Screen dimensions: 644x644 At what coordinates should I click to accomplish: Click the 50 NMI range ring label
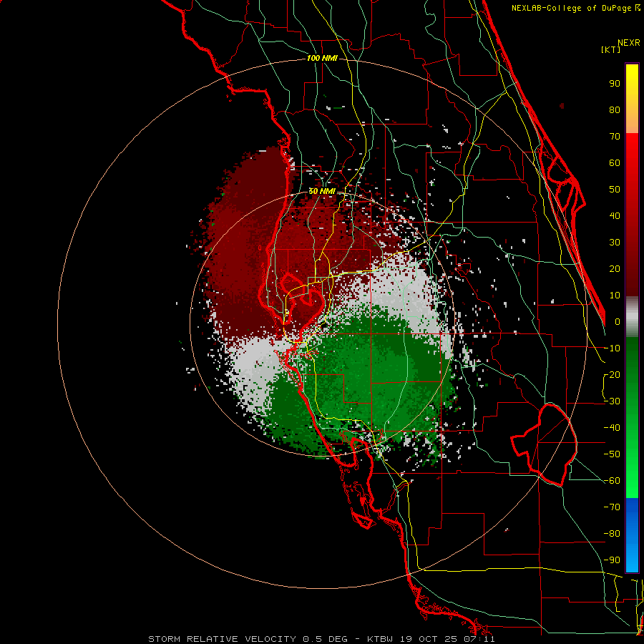322,191
